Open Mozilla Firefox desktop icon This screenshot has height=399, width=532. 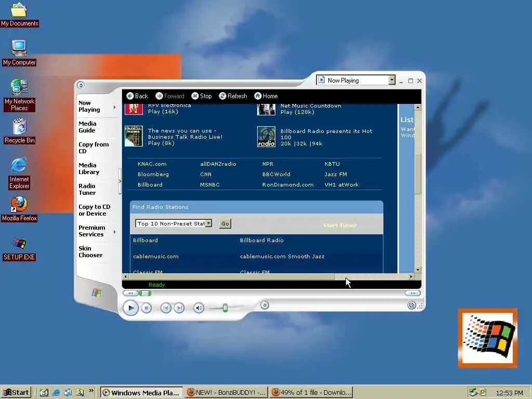pyautogui.click(x=19, y=209)
